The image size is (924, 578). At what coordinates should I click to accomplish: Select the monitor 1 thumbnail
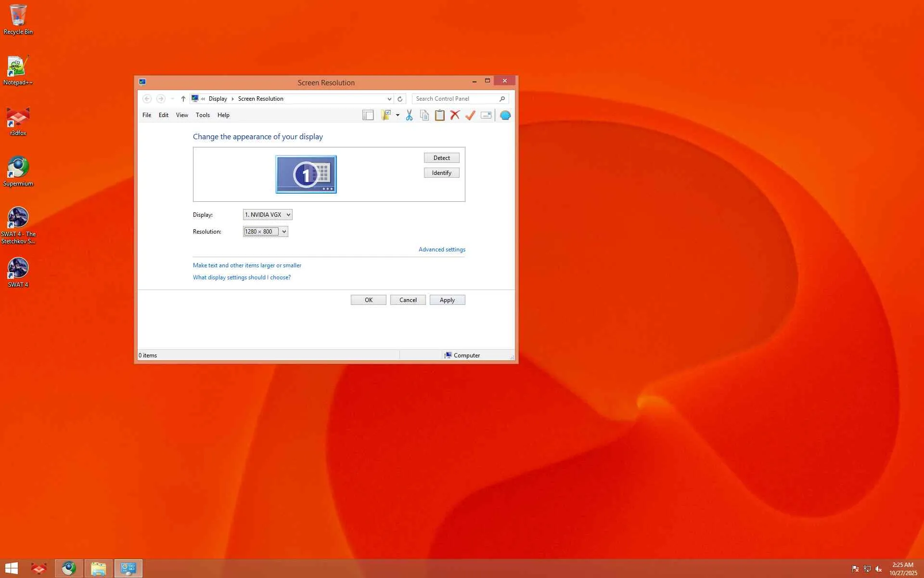pos(306,174)
